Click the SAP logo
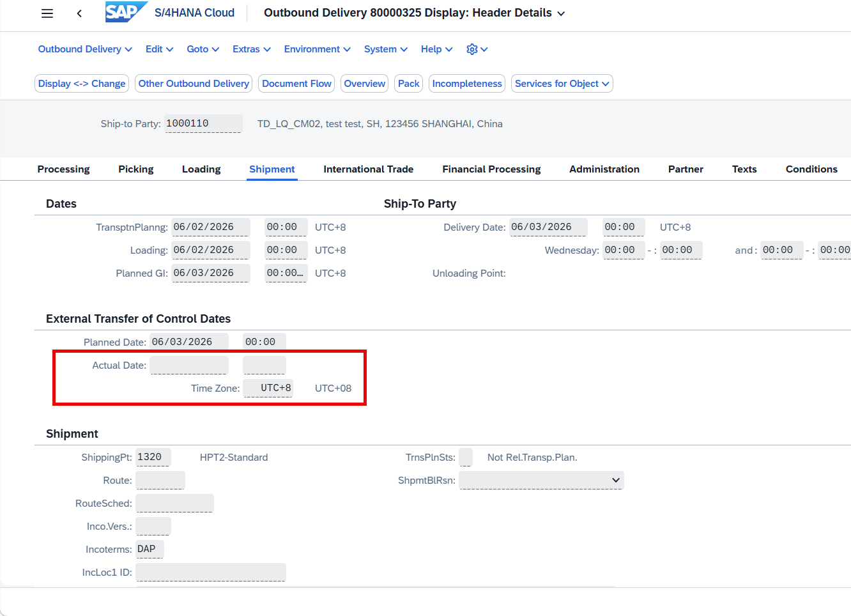 point(126,12)
